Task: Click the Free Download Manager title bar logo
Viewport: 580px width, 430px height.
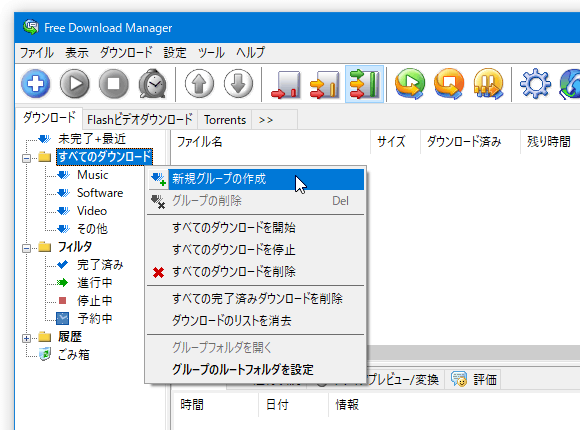Action: tap(31, 27)
